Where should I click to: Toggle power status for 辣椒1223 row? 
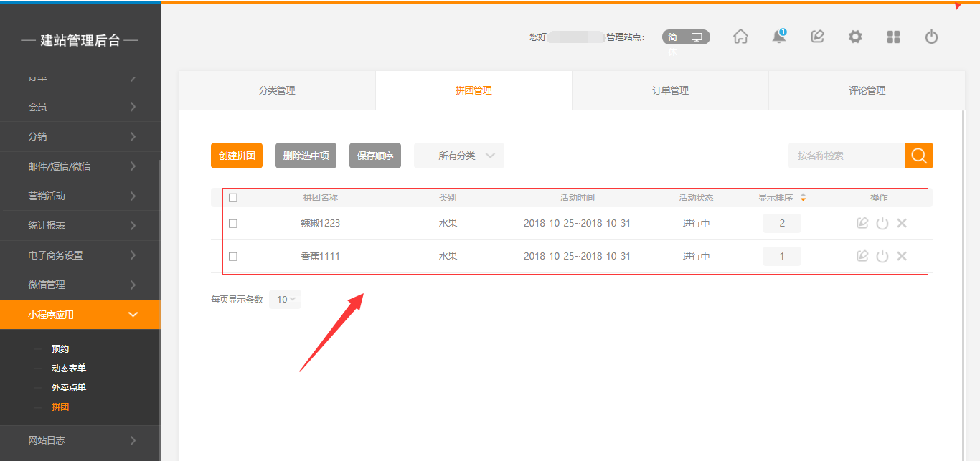coord(882,223)
